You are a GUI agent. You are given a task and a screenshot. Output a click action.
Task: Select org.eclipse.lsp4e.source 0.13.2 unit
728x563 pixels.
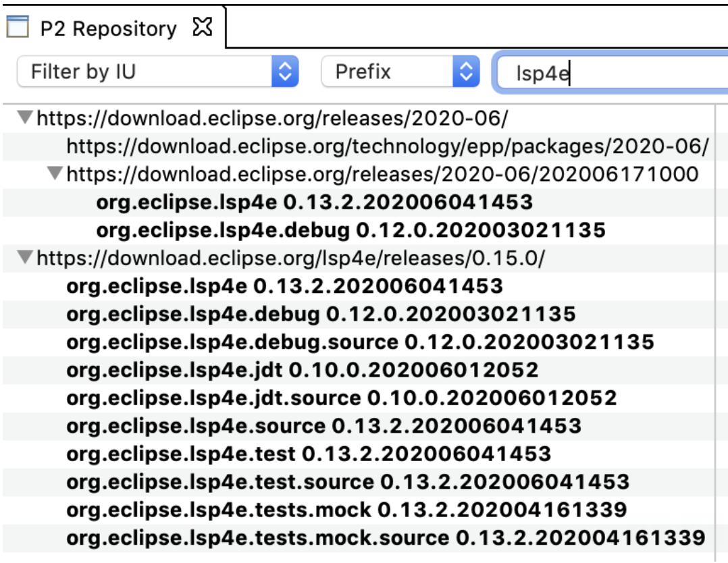click(x=323, y=425)
